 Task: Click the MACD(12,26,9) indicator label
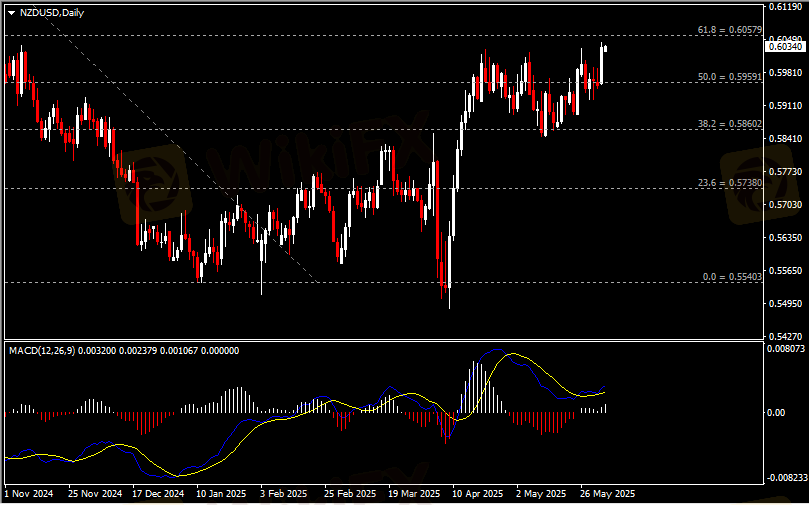click(x=42, y=351)
